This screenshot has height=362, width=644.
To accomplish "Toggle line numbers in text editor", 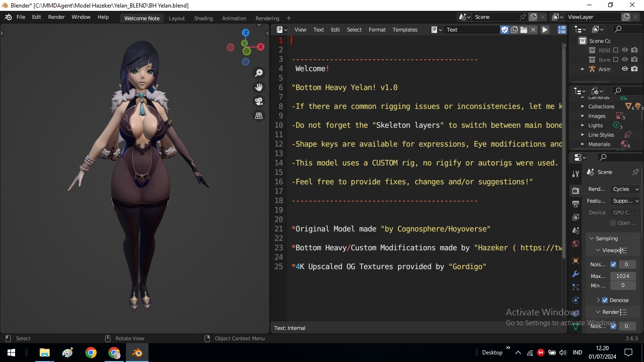I will click(x=562, y=30).
